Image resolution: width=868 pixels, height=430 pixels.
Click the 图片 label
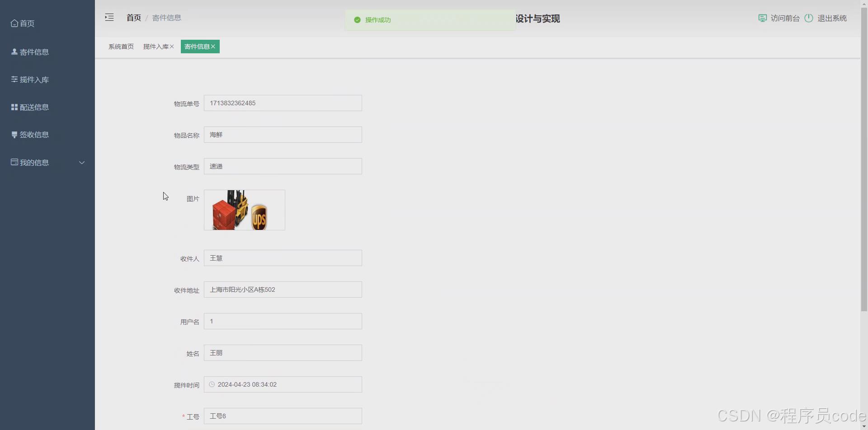193,199
